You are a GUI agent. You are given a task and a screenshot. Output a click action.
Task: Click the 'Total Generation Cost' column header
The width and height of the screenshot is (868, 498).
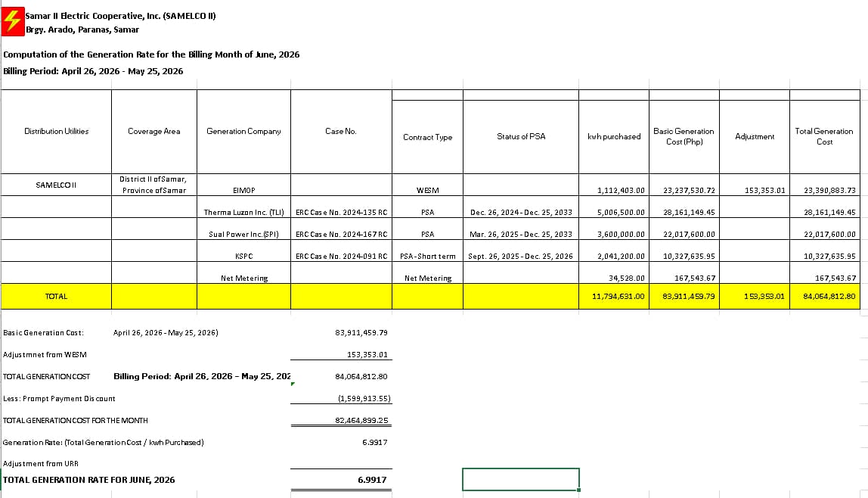coord(824,136)
